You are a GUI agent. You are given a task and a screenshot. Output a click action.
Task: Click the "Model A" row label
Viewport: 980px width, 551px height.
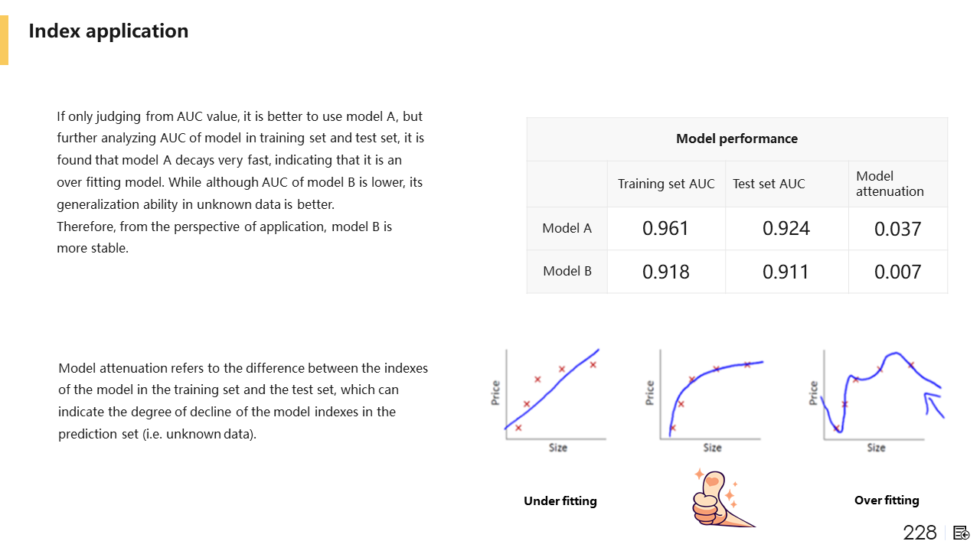(x=567, y=228)
